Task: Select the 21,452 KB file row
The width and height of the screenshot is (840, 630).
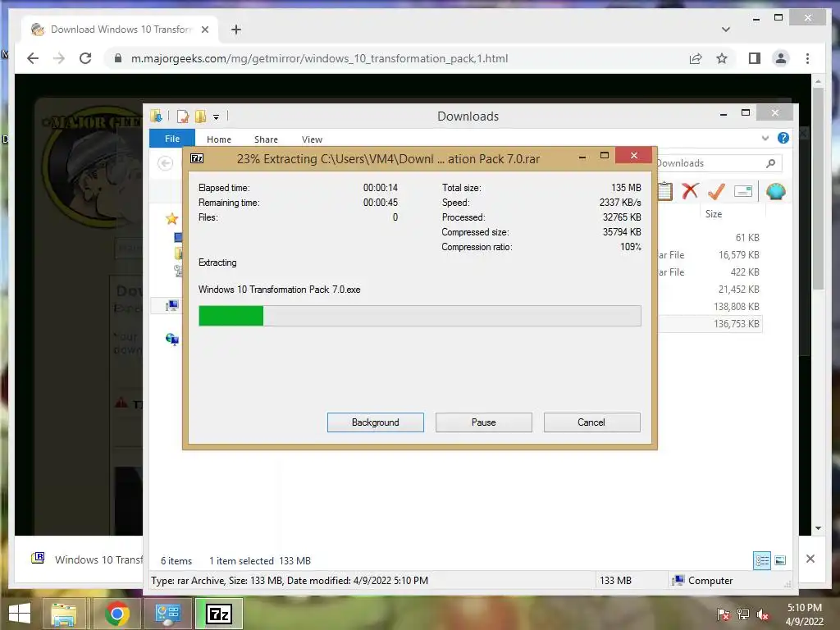Action: click(710, 290)
